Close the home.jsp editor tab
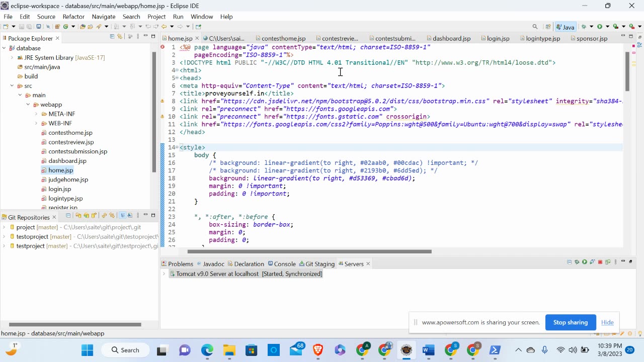The height and width of the screenshot is (362, 644). 197,38
